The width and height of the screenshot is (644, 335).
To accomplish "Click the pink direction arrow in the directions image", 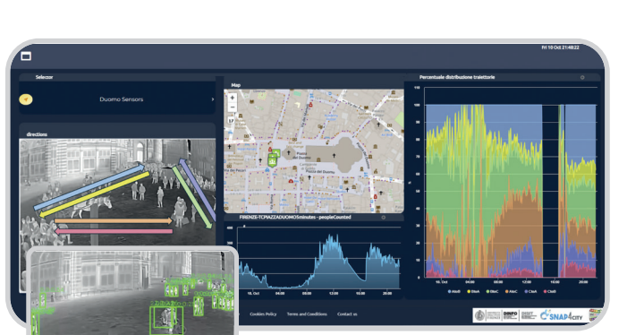I will (114, 231).
